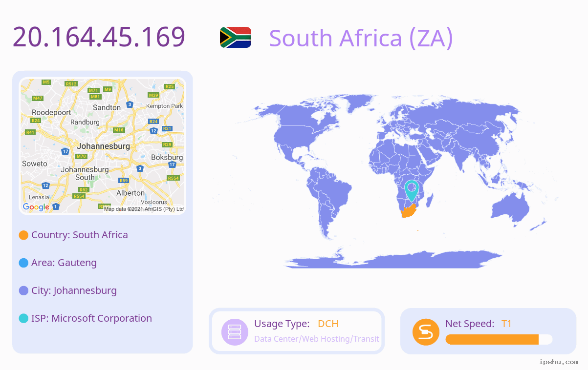Image resolution: width=588 pixels, height=370 pixels.
Task: Click the South Africa (ZA) title
Action: click(x=361, y=38)
